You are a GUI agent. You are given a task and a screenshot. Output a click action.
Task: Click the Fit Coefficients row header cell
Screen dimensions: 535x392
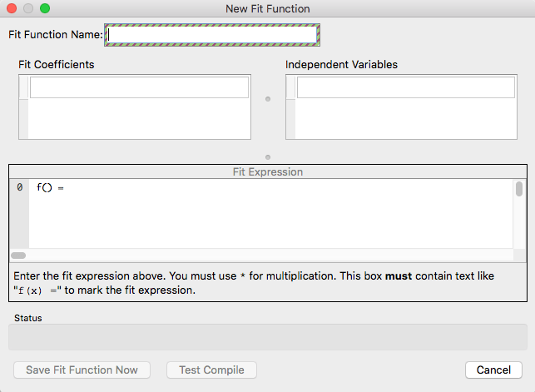(23, 88)
